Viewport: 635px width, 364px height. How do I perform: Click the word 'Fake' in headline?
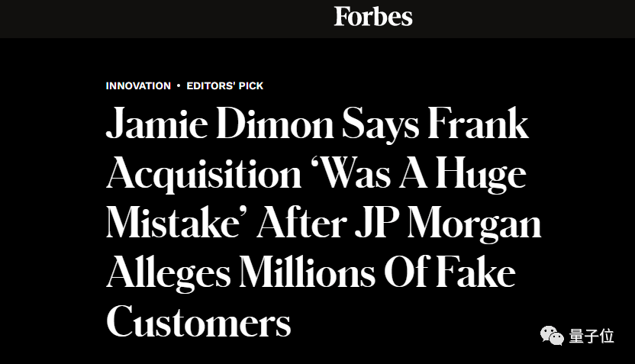475,272
